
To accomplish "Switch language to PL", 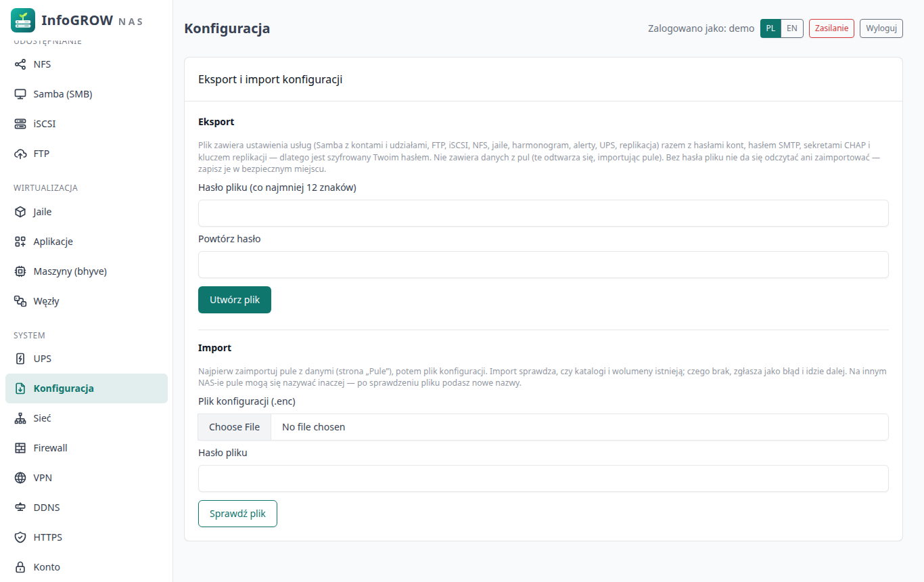I will pyautogui.click(x=770, y=28).
